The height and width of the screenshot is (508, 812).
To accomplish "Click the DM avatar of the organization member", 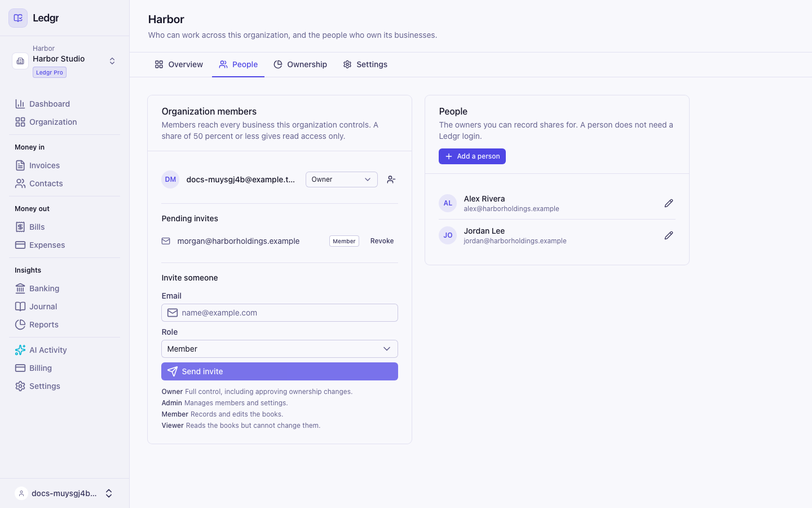I will pyautogui.click(x=170, y=179).
